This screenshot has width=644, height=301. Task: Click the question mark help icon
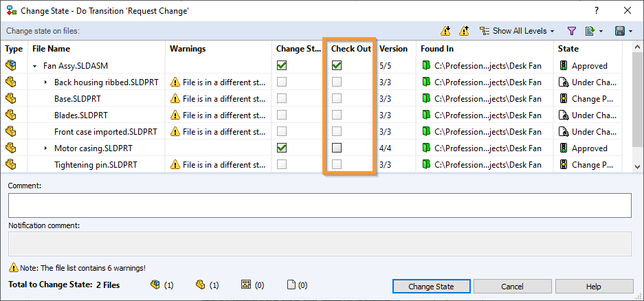click(595, 11)
